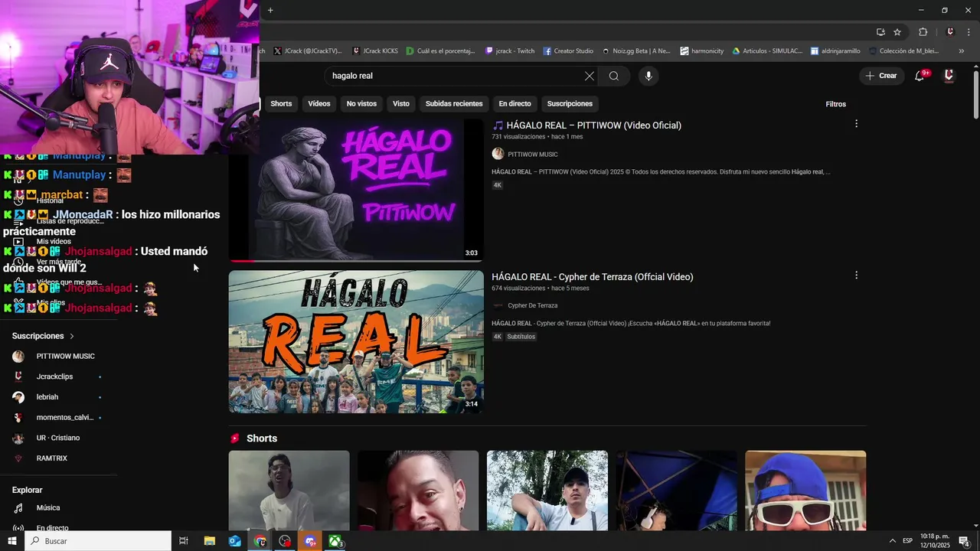Click the Windows taskbar Buscar search box

point(98,541)
